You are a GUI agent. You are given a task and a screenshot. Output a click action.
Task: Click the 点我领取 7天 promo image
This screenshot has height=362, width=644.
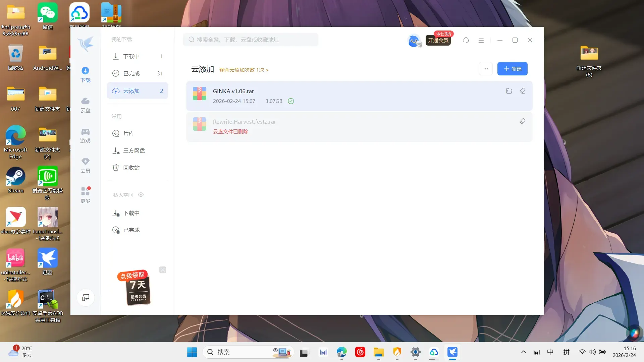135,287
